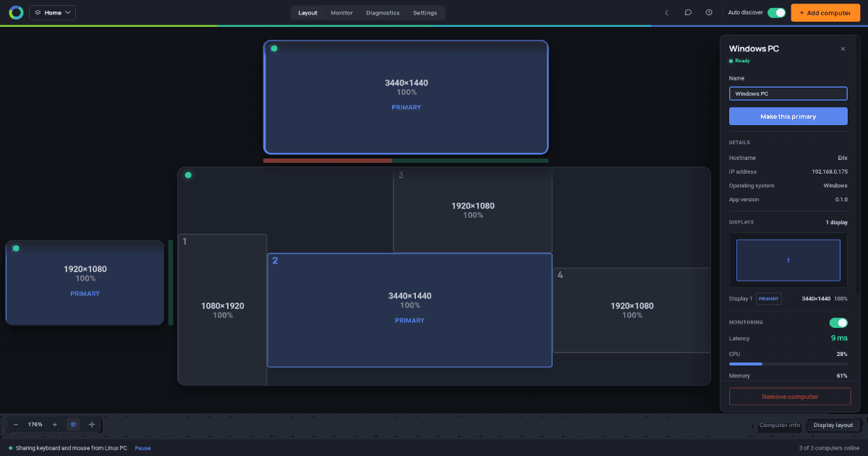Image resolution: width=868 pixels, height=456 pixels.
Task: Open the Settings tab
Action: (425, 12)
